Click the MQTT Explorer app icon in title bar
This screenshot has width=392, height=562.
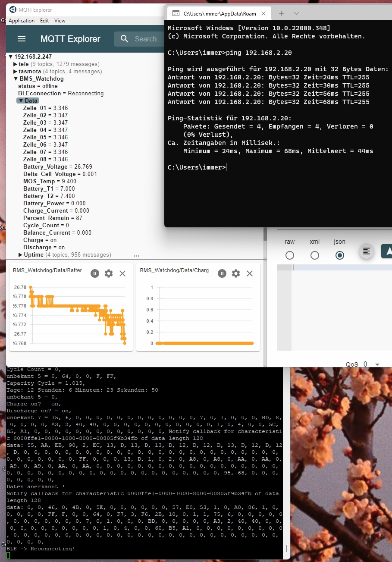click(x=13, y=9)
